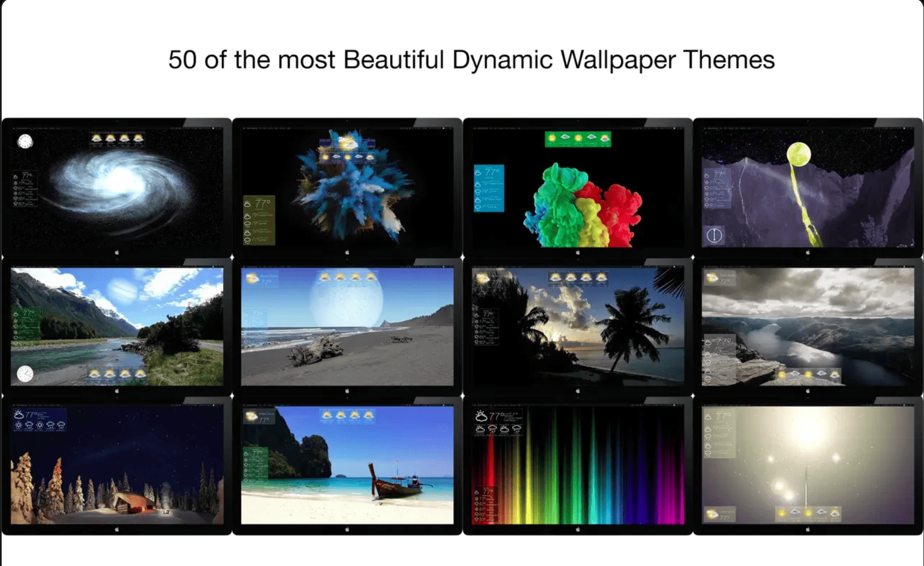Choose the driftwood beach with planet wallpaper

[347, 327]
